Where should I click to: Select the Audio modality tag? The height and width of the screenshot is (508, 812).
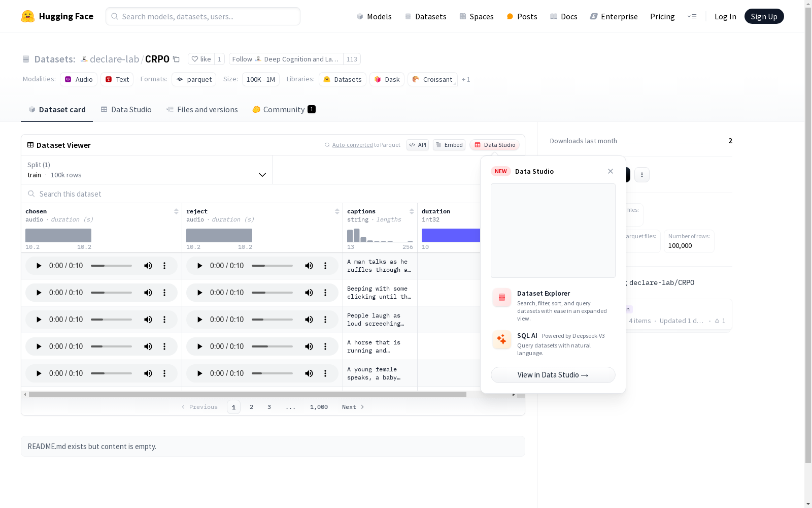pyautogui.click(x=79, y=79)
